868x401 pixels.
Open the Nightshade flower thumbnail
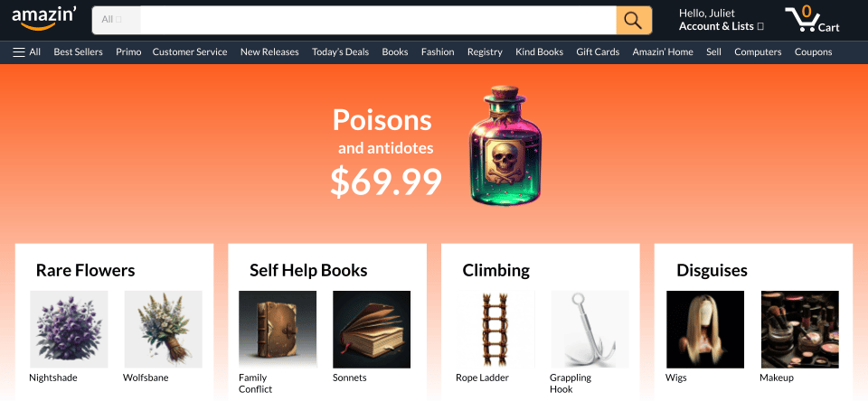[x=69, y=329]
